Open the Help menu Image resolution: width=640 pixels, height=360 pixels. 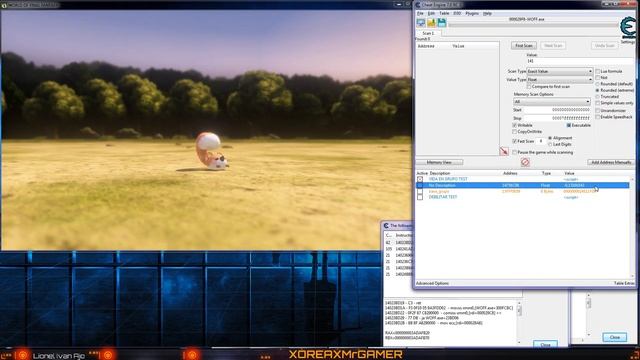[x=487, y=13]
